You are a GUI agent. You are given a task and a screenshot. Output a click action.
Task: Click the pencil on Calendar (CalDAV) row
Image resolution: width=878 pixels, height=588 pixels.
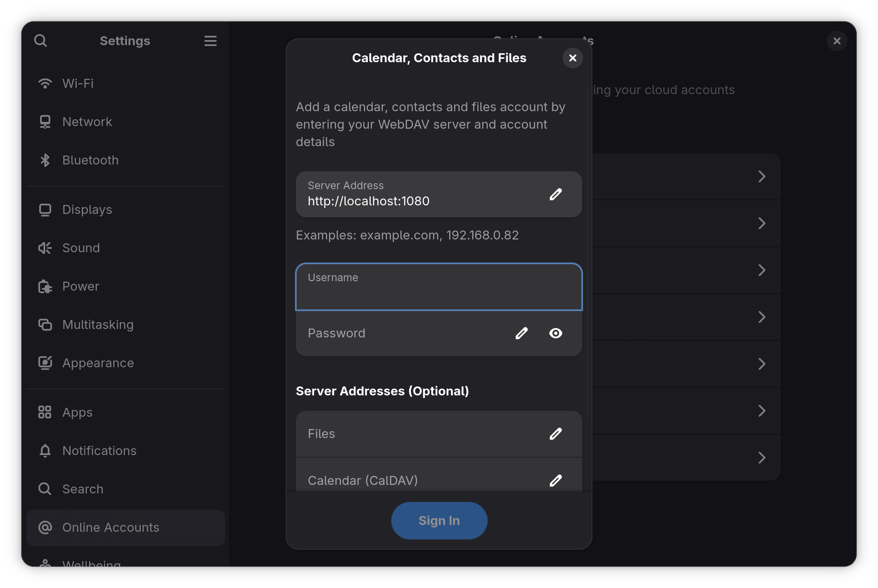pyautogui.click(x=555, y=481)
